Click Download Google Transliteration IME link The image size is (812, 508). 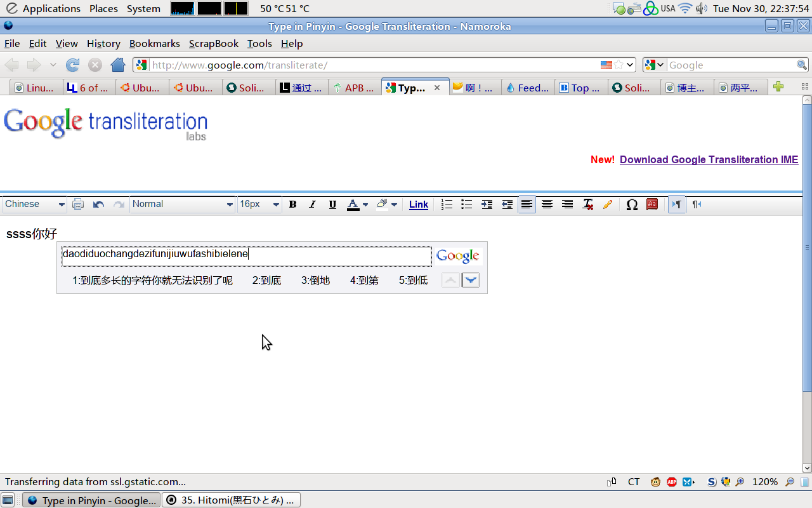coord(709,160)
